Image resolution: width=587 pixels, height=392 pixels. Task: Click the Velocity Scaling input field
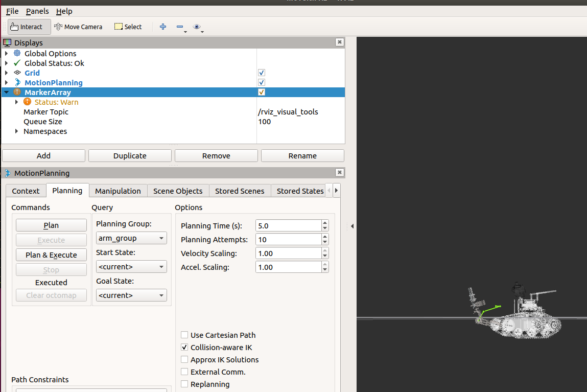point(288,253)
